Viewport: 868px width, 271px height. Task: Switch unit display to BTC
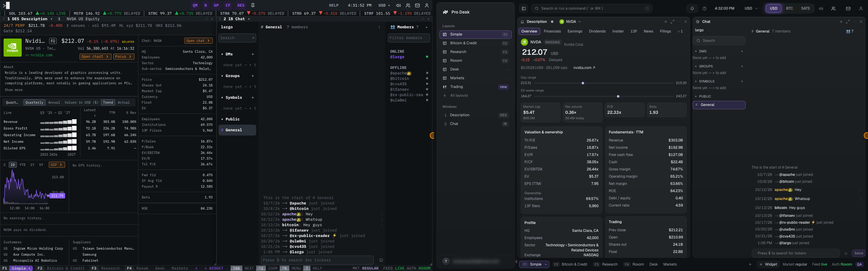click(x=790, y=8)
